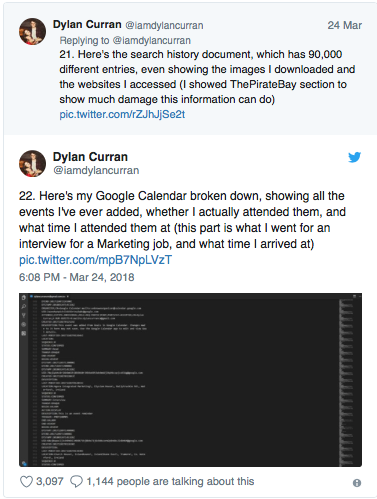Click the info icon below the tweet

pyautogui.click(x=357, y=483)
